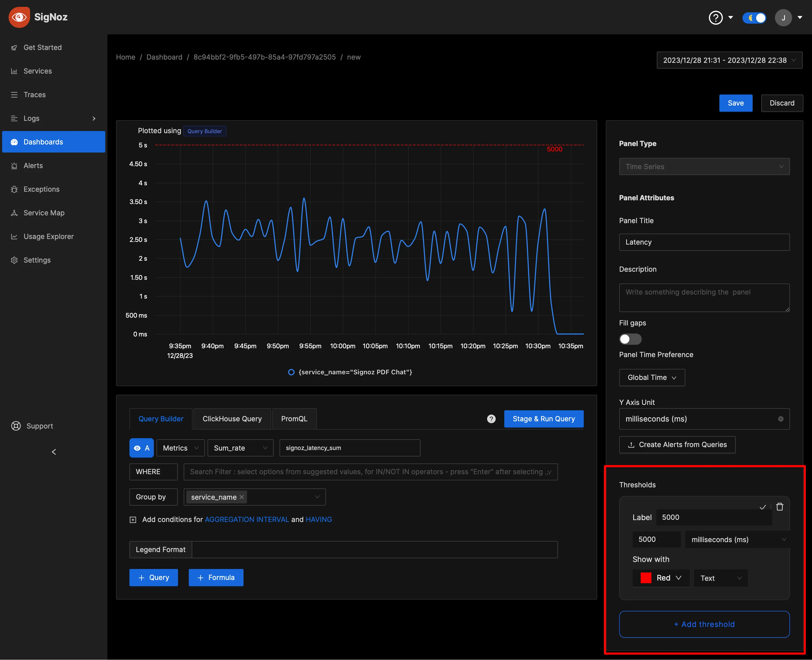The width and height of the screenshot is (812, 660).
Task: Expand the user profile dropdown arrow
Action: coord(800,17)
